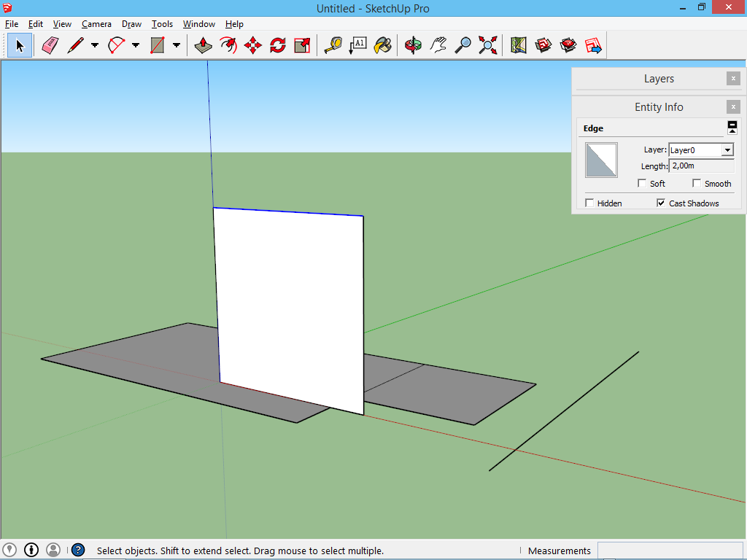
Task: Activate the Paint Bucket tool
Action: point(382,46)
